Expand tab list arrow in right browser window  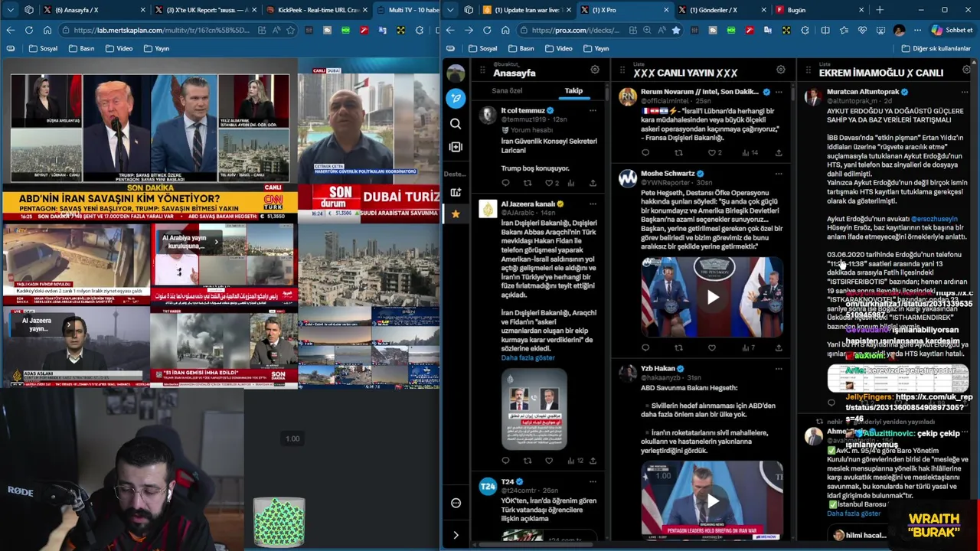(450, 10)
